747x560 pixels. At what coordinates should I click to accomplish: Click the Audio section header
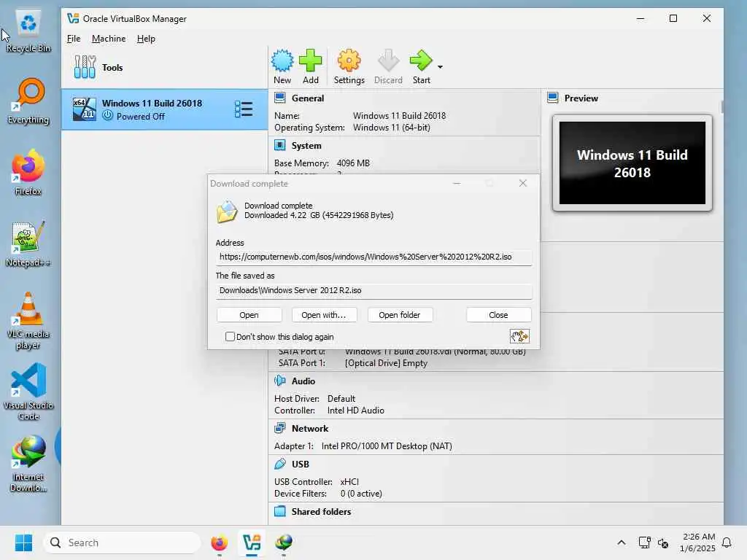(x=303, y=381)
